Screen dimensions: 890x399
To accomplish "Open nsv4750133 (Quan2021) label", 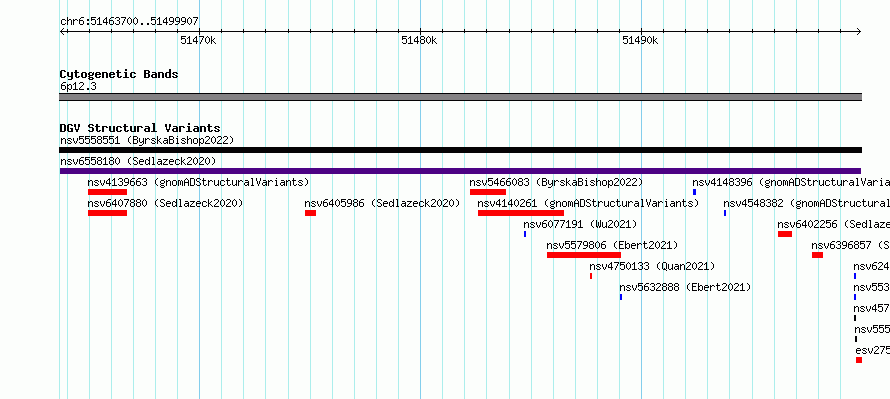I will (x=652, y=266).
